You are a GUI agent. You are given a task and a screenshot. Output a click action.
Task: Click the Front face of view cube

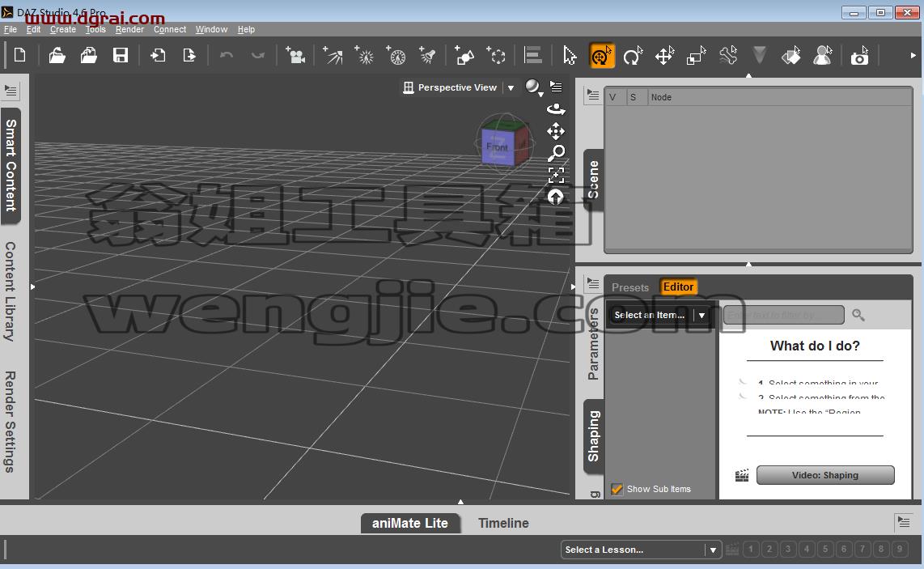pos(497,146)
